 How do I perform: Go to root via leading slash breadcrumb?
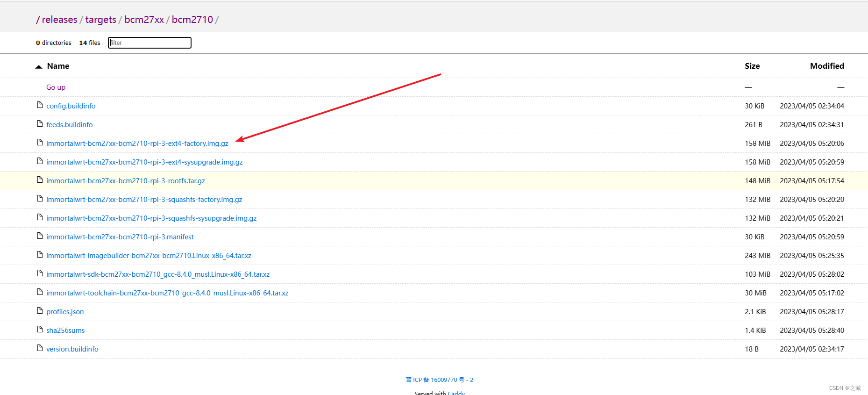(x=38, y=20)
